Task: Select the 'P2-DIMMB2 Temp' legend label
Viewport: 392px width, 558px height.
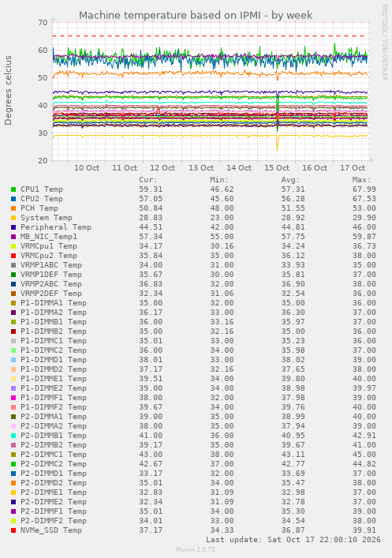Action: 54,445
